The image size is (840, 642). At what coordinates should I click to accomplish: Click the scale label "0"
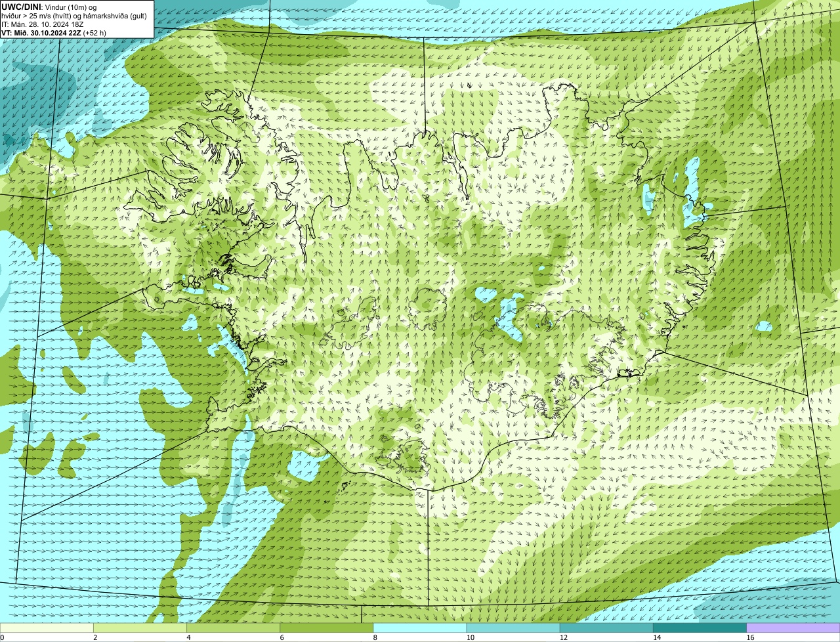click(2, 637)
